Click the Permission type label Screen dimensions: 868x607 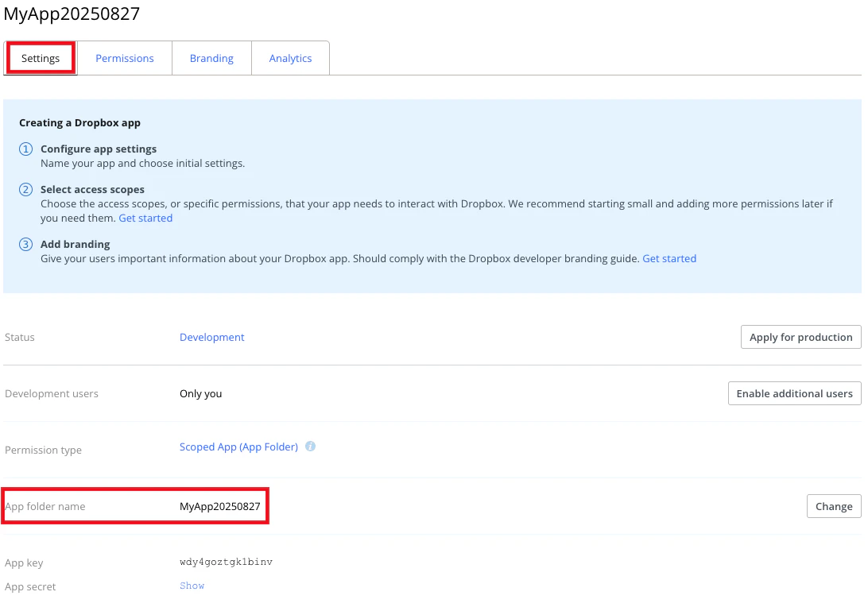[x=43, y=450]
